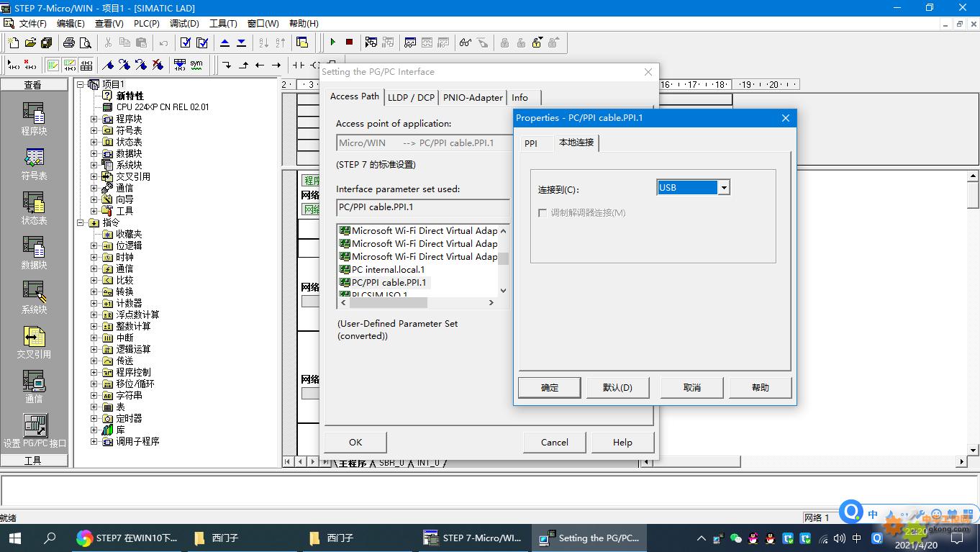
Task: Collapse the 项目1 root node
Action: click(81, 84)
